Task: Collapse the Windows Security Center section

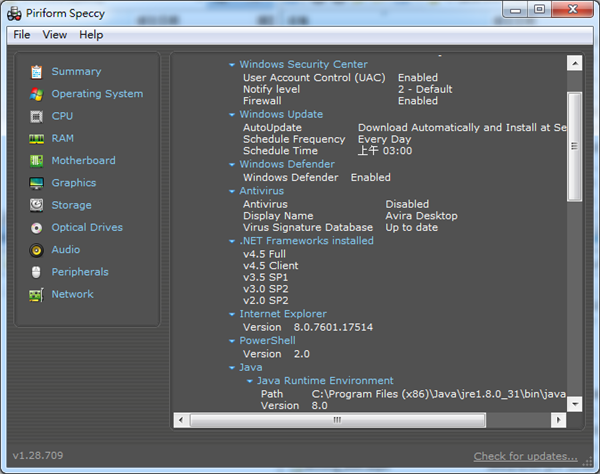Action: (232, 65)
